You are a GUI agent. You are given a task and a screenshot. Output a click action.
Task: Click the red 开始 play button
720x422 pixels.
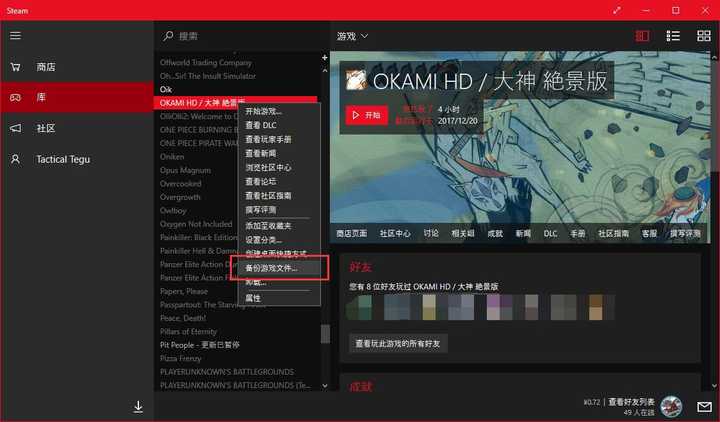(x=366, y=115)
